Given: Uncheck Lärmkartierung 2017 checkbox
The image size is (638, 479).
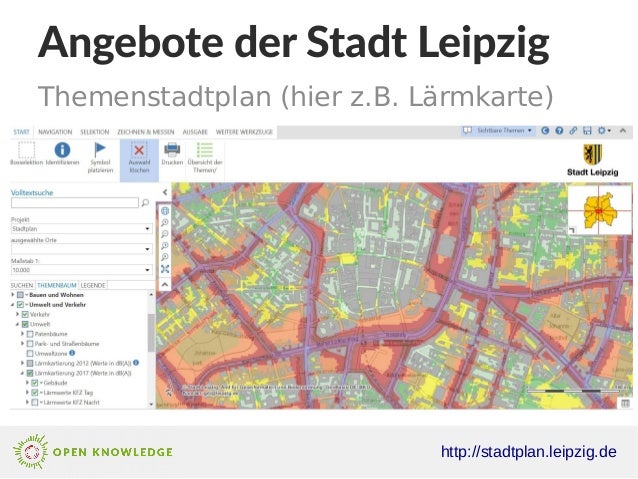Looking at the screenshot, I should coord(30,373).
